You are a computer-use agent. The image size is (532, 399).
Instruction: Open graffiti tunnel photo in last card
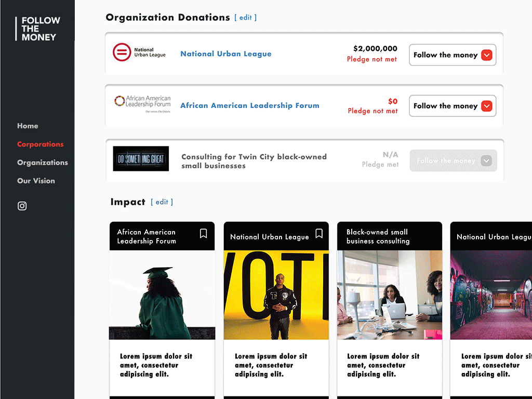(x=491, y=295)
